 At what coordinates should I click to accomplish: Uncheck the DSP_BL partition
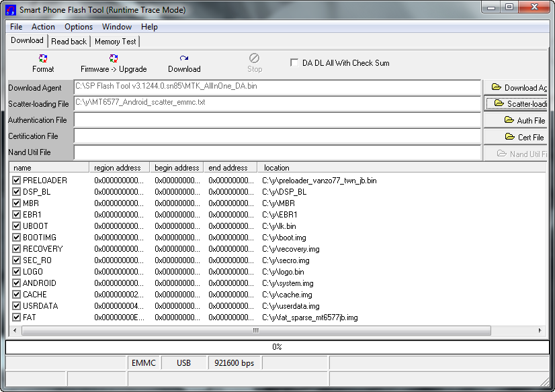16,191
